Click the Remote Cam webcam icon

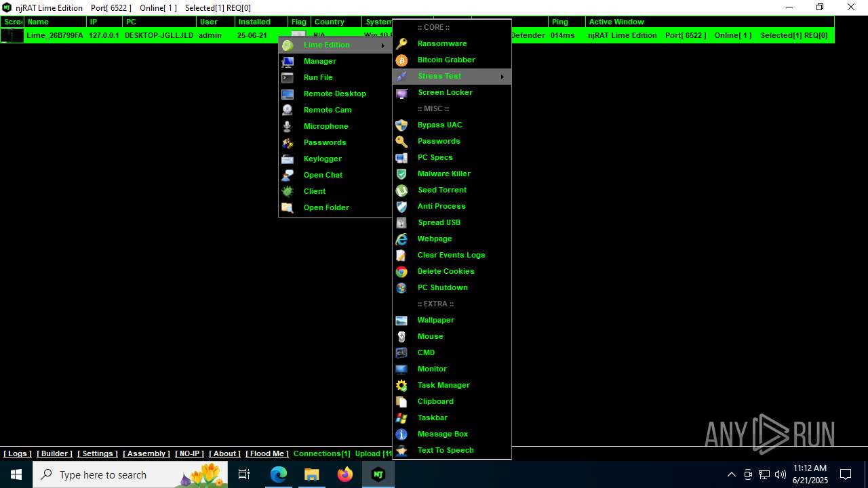click(x=288, y=110)
